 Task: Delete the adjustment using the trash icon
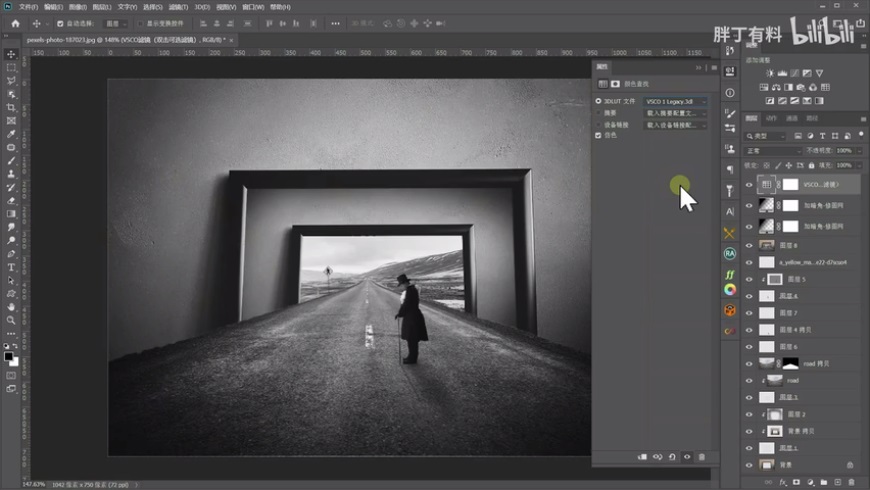point(701,456)
